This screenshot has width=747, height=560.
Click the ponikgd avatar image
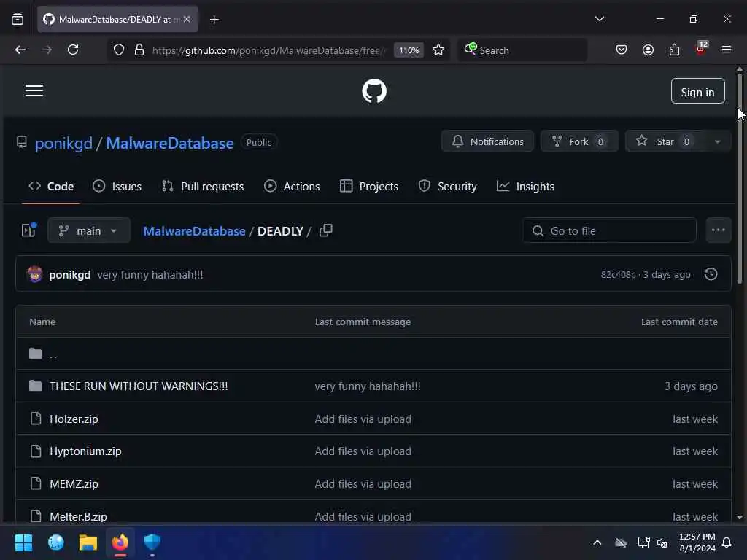point(35,274)
